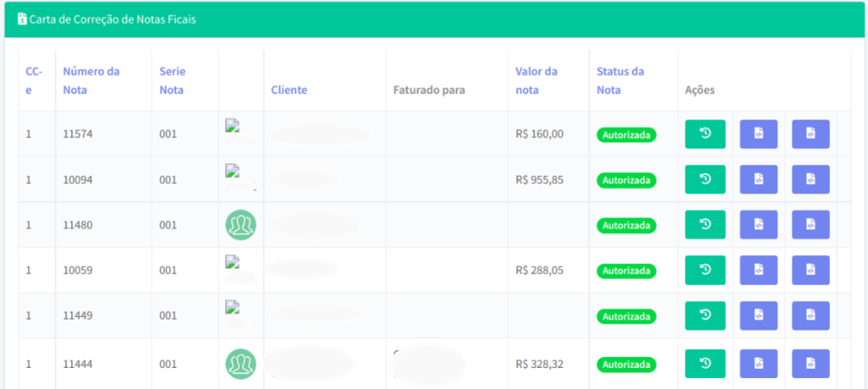Click serie 001 in row 11444

pos(168,364)
